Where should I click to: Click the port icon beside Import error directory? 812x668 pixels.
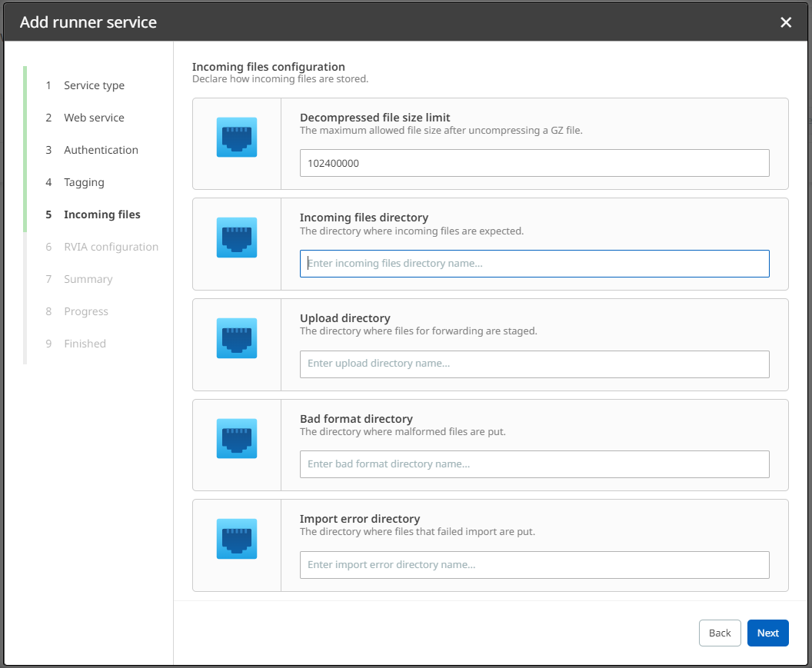tap(237, 539)
